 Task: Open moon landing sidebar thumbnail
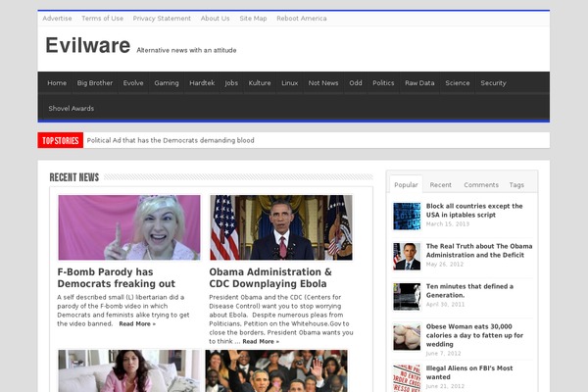[407, 297]
